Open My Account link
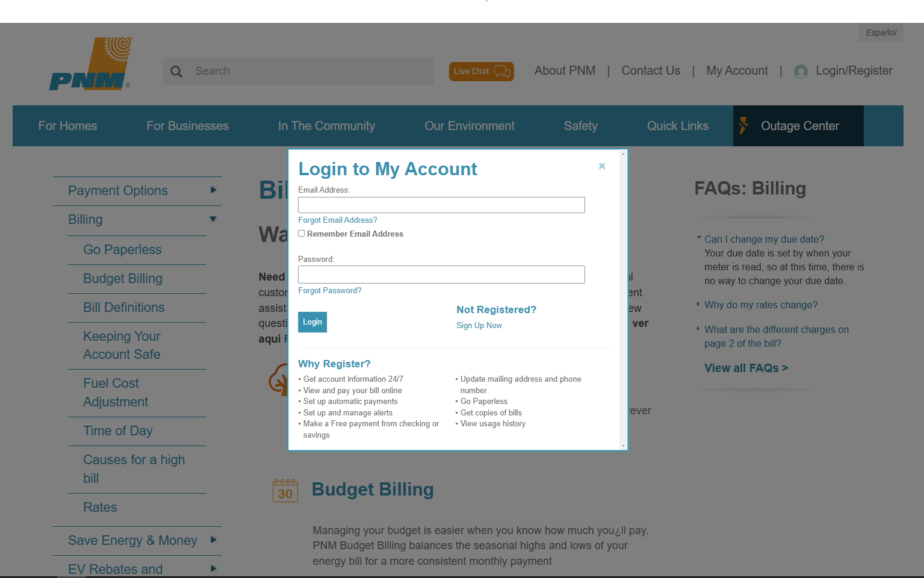The width and height of the screenshot is (924, 578). (x=737, y=70)
